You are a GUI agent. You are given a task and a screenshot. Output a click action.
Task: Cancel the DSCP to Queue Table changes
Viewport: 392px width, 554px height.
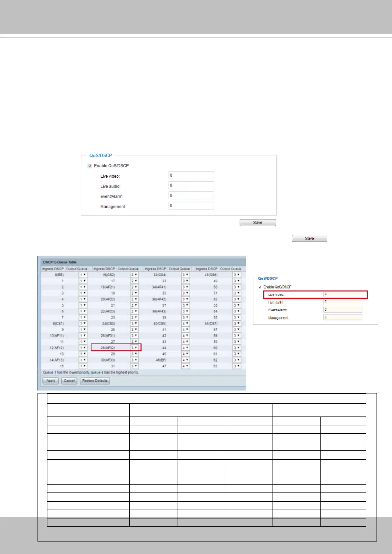click(x=69, y=381)
